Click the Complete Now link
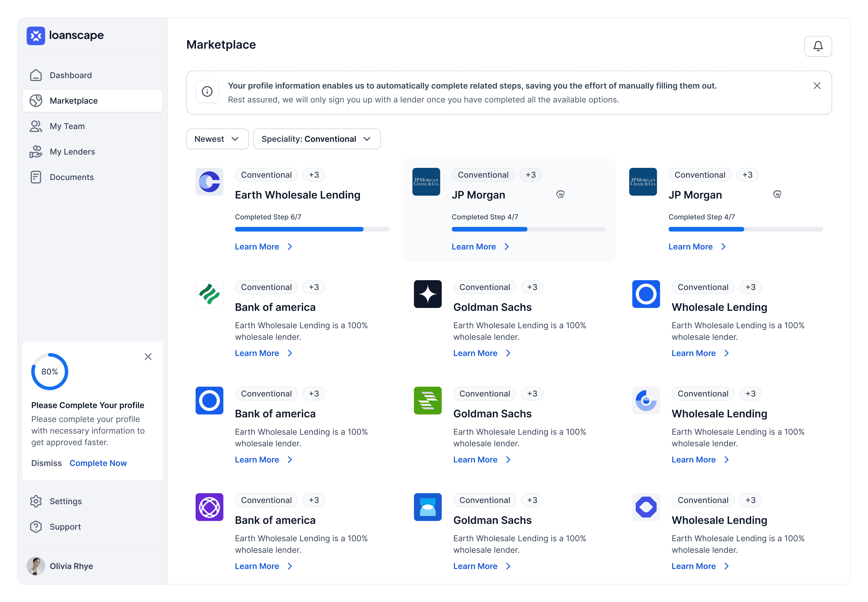868x602 pixels. click(98, 463)
